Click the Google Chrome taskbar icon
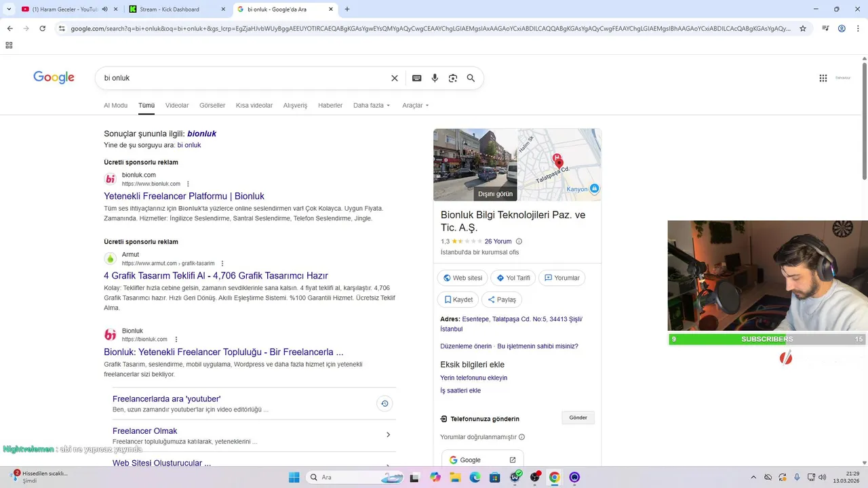This screenshot has height=488, width=868. (x=554, y=477)
